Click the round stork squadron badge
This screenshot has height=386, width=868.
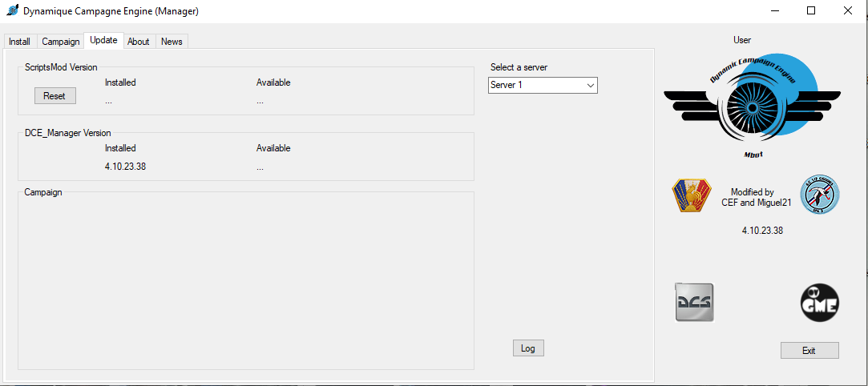[820, 195]
